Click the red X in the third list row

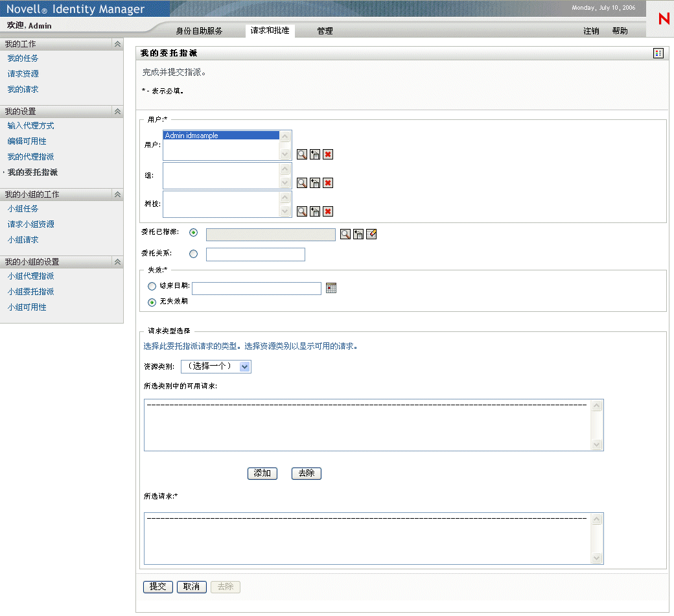click(328, 211)
